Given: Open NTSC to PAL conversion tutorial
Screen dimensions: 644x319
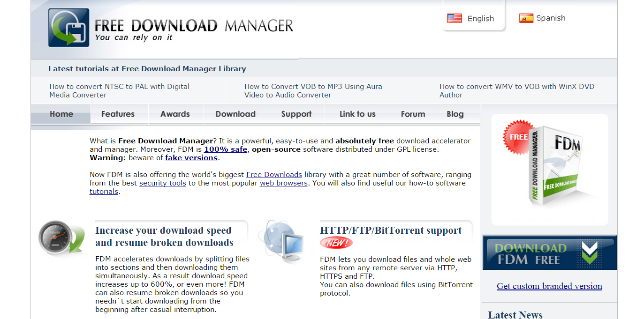Looking at the screenshot, I should (x=120, y=90).
